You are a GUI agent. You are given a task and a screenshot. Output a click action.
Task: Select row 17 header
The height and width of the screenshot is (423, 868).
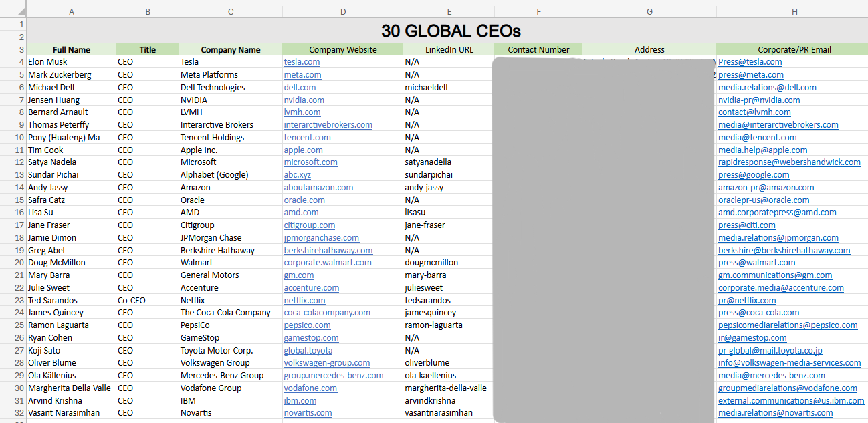coord(13,225)
